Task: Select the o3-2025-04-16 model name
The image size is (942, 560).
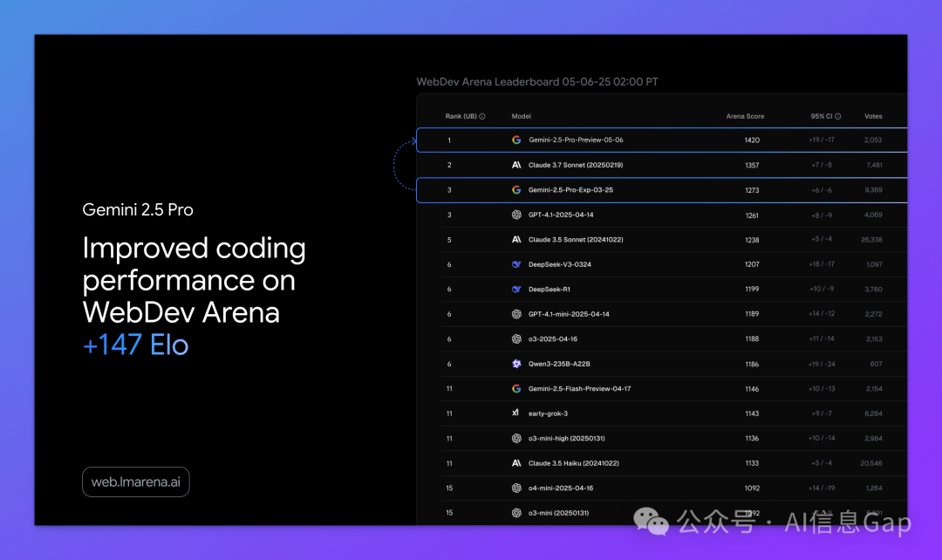Action: click(553, 339)
